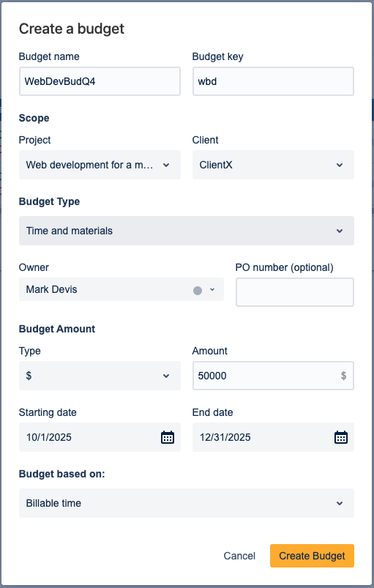Click the Create a budget heading
374x588 pixels.
coord(72,29)
